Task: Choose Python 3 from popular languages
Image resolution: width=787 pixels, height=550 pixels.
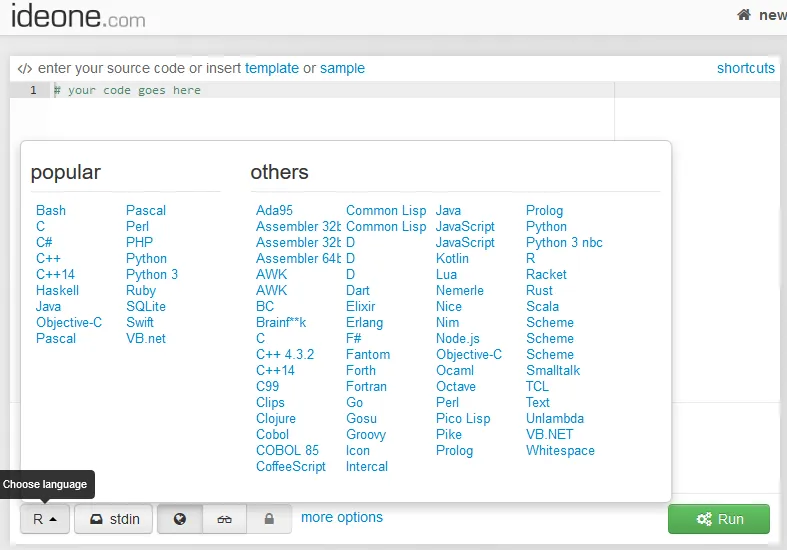Action: pyautogui.click(x=152, y=274)
